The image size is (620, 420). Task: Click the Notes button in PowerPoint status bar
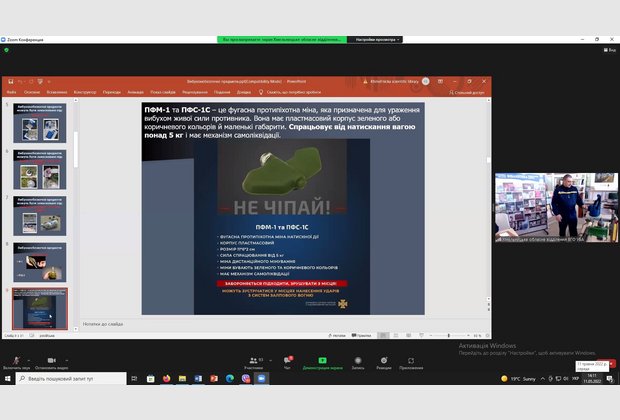pos(335,335)
